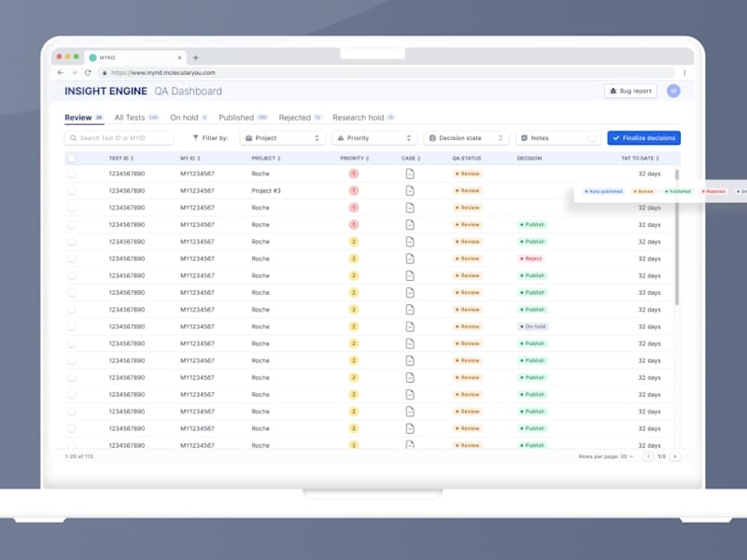Toggle the Notes filter switch
This screenshot has width=747, height=560.
(x=590, y=138)
